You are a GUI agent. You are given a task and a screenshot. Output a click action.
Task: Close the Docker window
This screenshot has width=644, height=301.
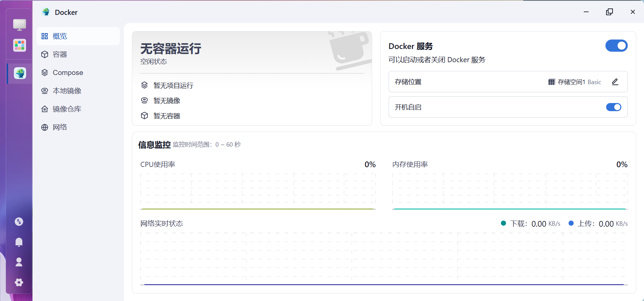tap(633, 12)
